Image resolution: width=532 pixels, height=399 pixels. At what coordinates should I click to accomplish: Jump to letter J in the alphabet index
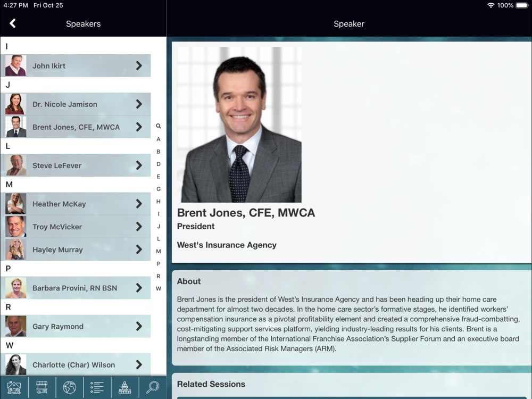pyautogui.click(x=159, y=226)
